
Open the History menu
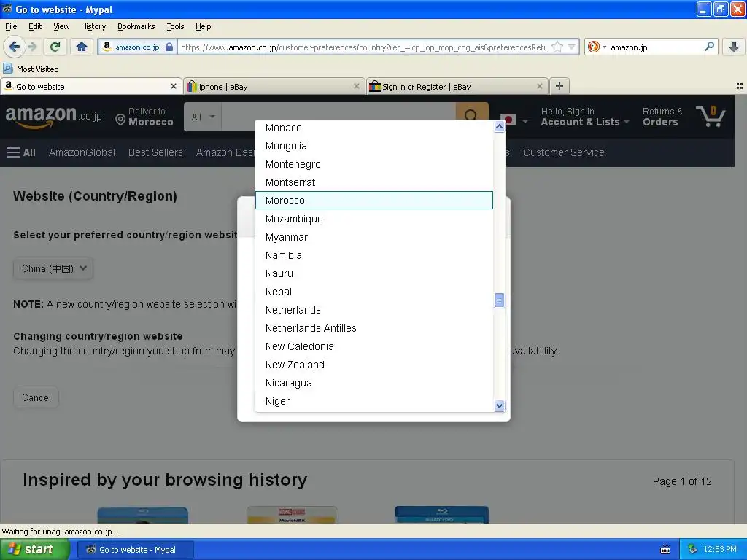93,26
